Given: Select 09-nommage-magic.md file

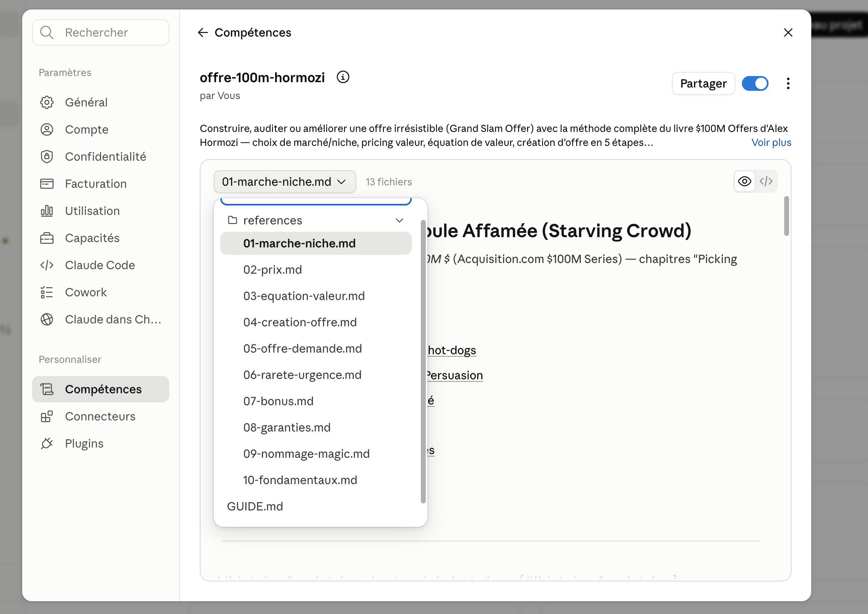Looking at the screenshot, I should (x=316, y=454).
